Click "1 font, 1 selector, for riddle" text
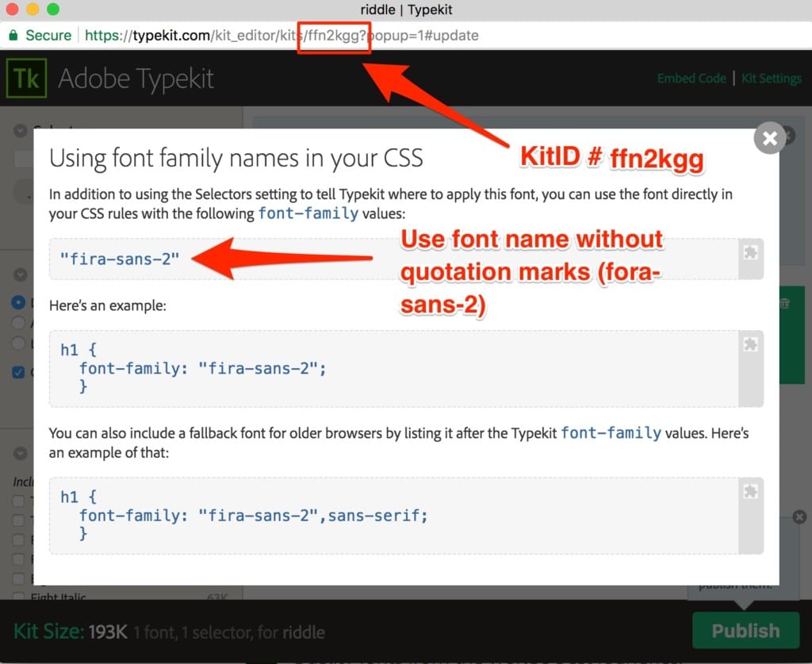The width and height of the screenshot is (812, 664). (229, 632)
